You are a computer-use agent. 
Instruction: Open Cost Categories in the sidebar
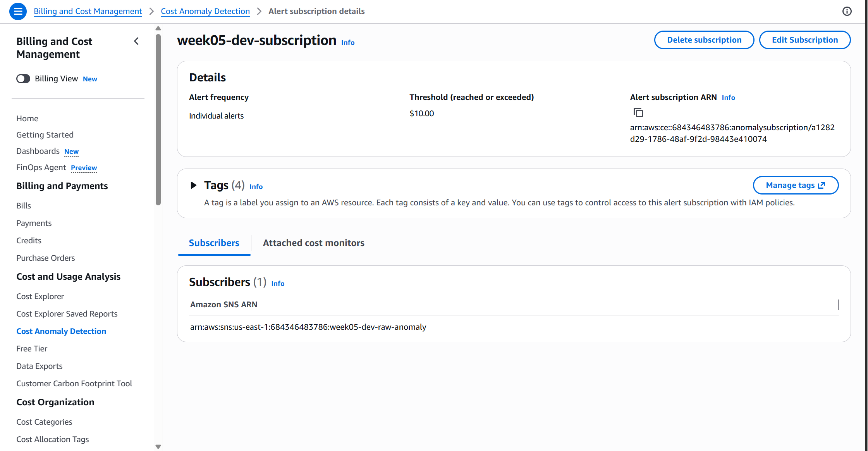click(44, 422)
